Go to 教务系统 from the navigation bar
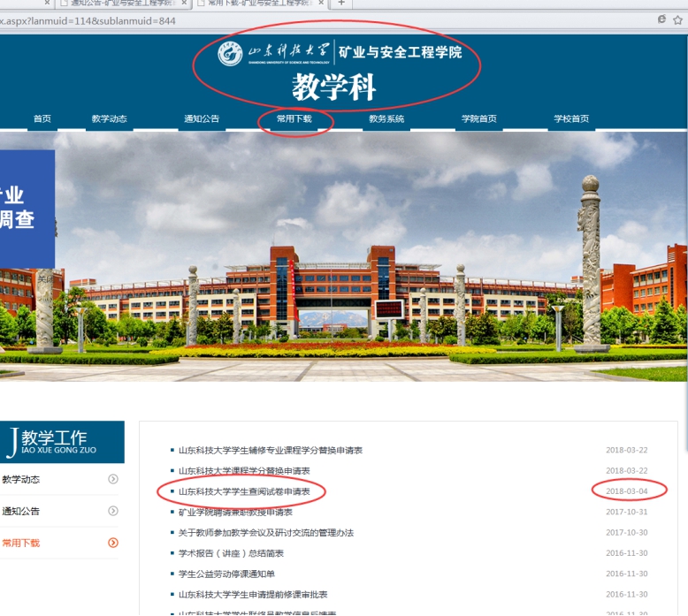 click(386, 119)
